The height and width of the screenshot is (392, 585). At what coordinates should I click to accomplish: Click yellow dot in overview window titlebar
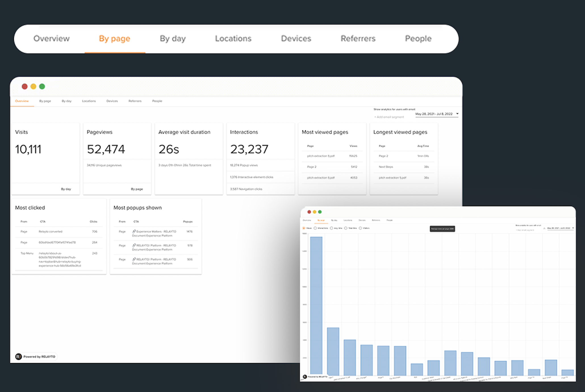[33, 86]
